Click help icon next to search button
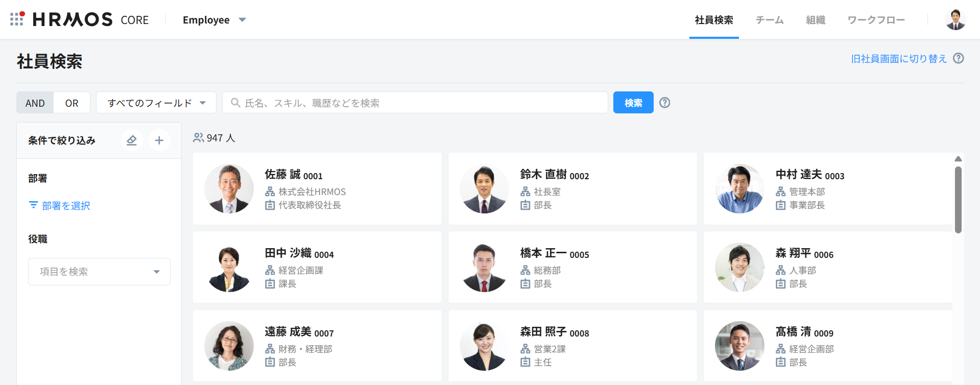This screenshot has width=980, height=385. [664, 103]
